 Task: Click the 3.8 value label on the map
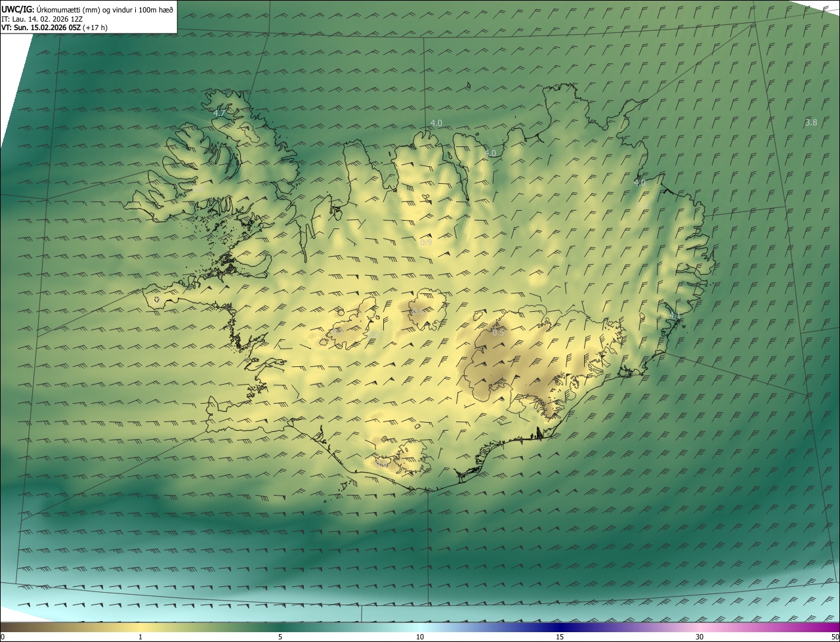click(811, 122)
